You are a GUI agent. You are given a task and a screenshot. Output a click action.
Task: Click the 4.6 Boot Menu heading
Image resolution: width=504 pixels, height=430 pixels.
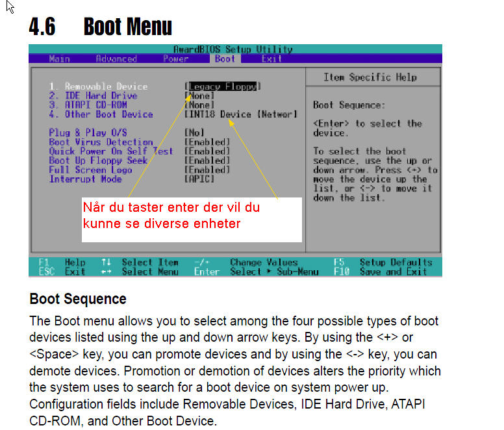pos(101,27)
